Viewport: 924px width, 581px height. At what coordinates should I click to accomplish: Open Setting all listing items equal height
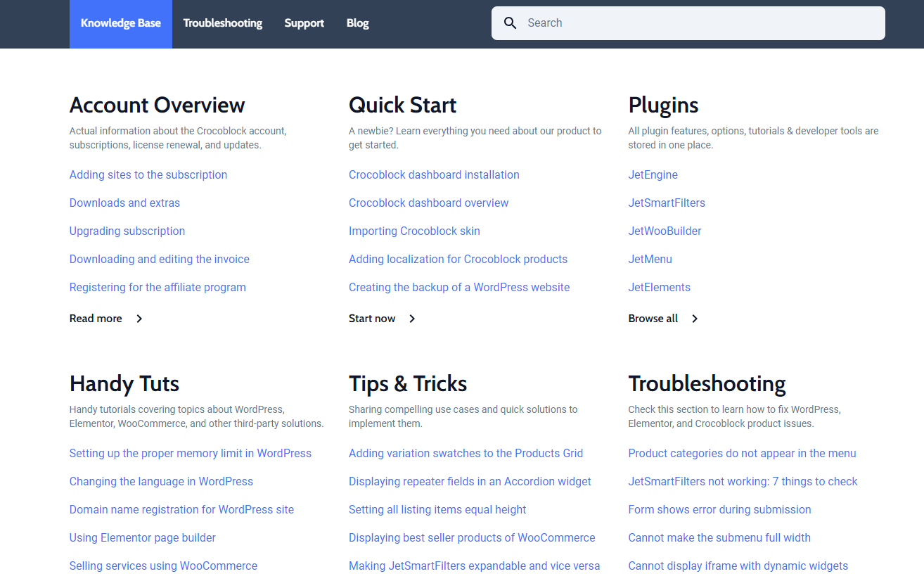437,509
